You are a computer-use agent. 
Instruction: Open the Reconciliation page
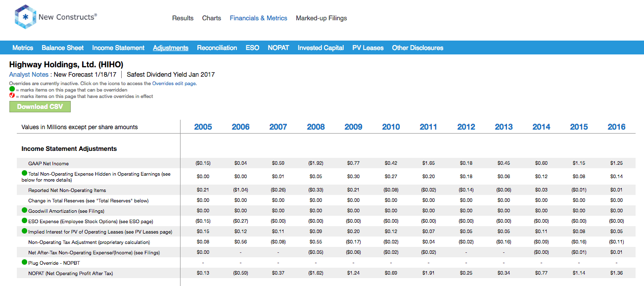point(217,48)
